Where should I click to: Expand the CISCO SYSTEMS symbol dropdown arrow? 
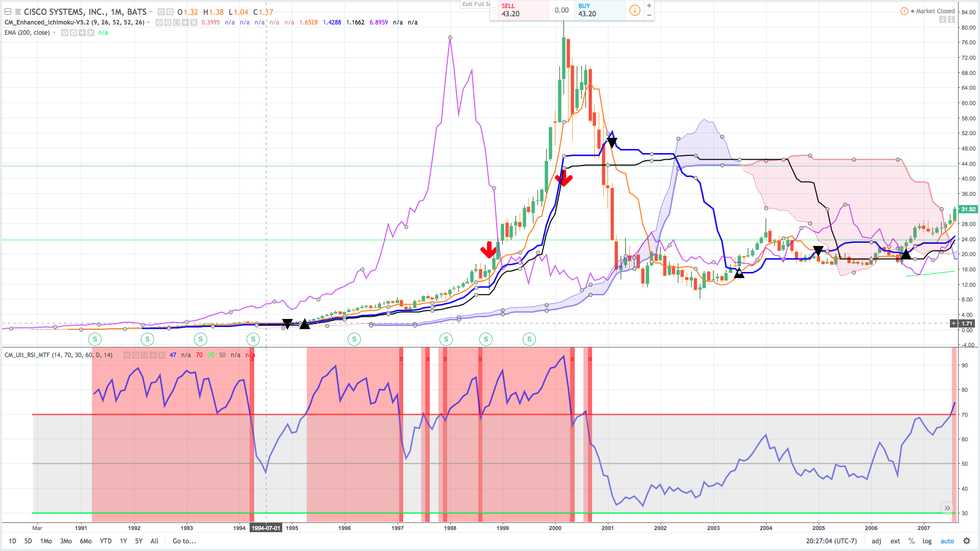coord(151,12)
